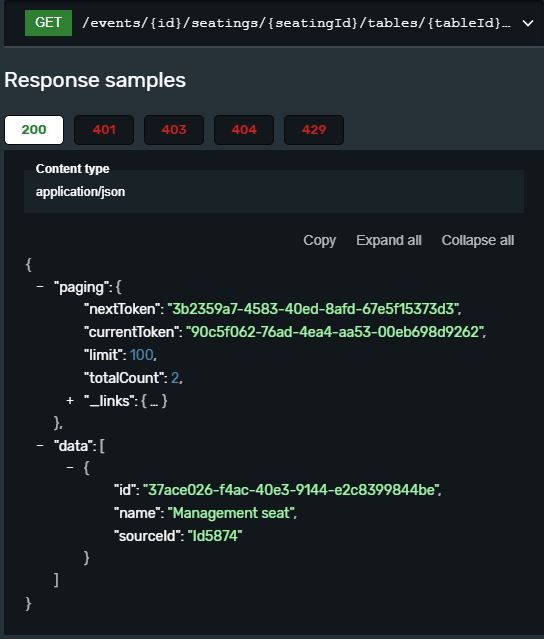Select the currentToken value string
The height and width of the screenshot is (639, 544).
tap(335, 332)
